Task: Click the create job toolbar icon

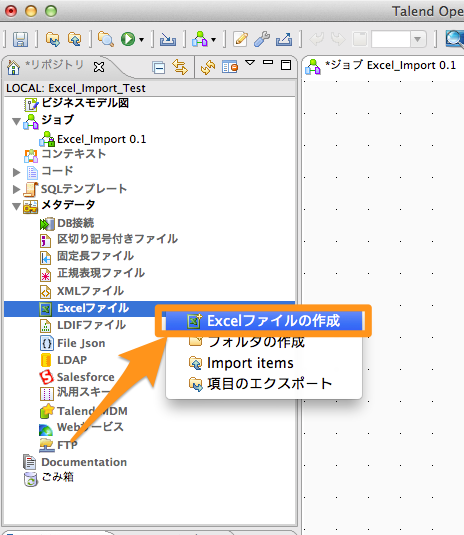Action: [200, 39]
